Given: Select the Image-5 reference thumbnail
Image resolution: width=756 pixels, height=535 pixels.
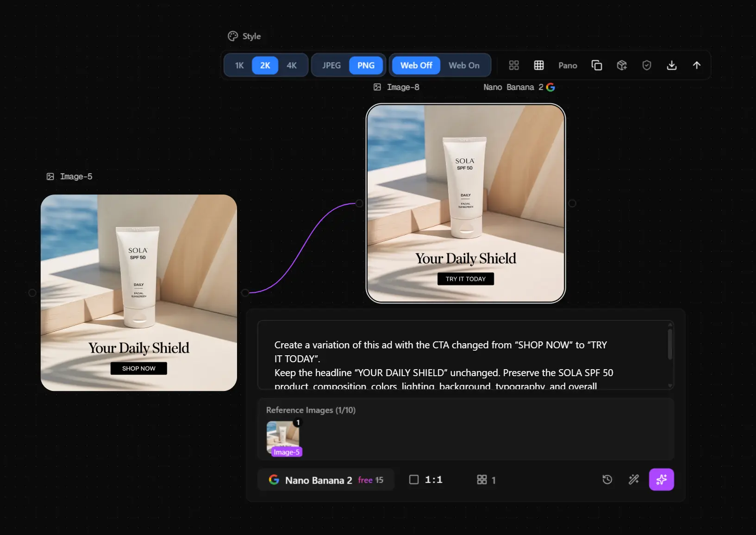Looking at the screenshot, I should (x=283, y=437).
